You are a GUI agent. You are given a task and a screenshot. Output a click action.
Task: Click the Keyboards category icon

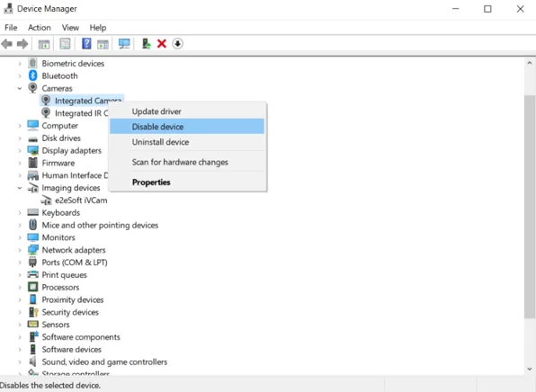(x=32, y=212)
